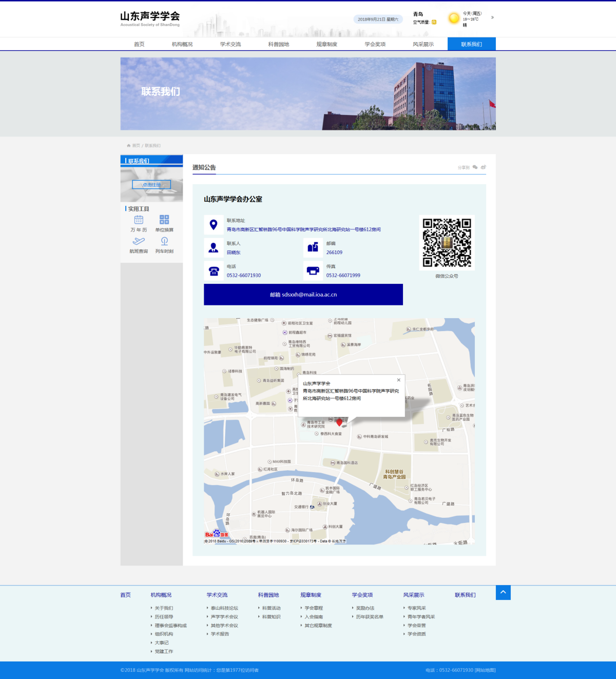Viewport: 616px width, 679px height.
Task: Open footer link 科普活动
Action: pyautogui.click(x=272, y=608)
